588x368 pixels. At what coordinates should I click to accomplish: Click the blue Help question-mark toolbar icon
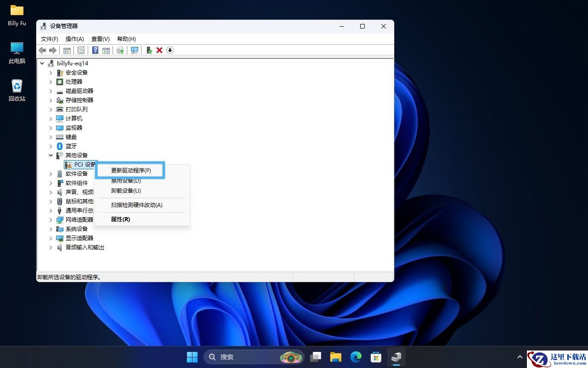[x=96, y=50]
